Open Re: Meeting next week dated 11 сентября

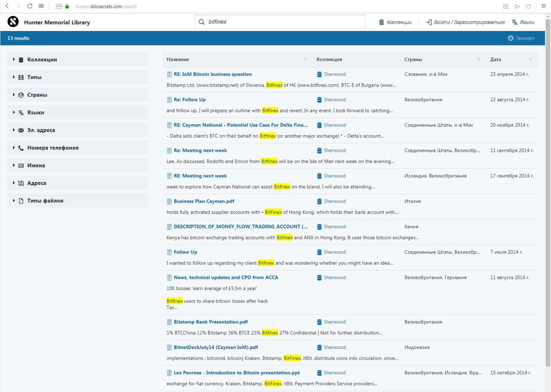[x=200, y=151]
